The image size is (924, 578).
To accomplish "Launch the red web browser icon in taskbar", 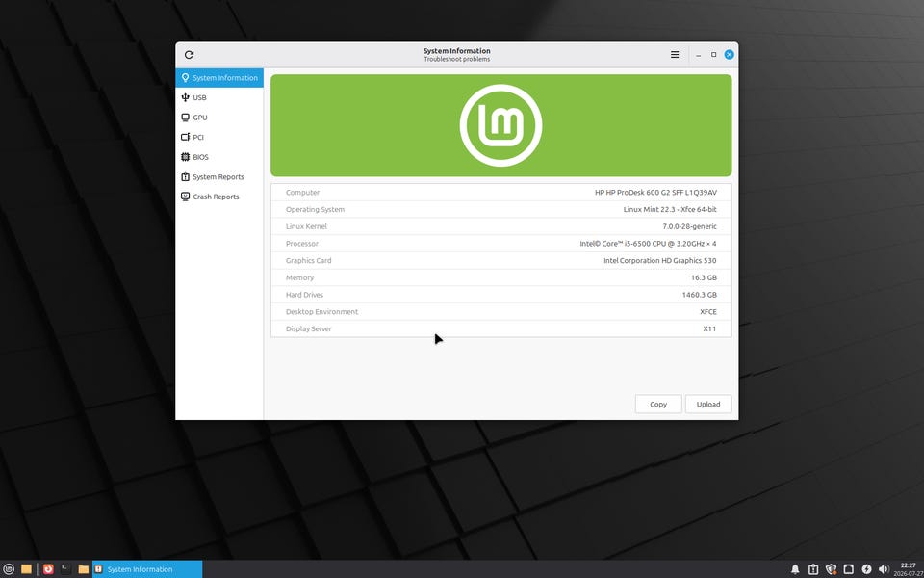I will pyautogui.click(x=48, y=569).
